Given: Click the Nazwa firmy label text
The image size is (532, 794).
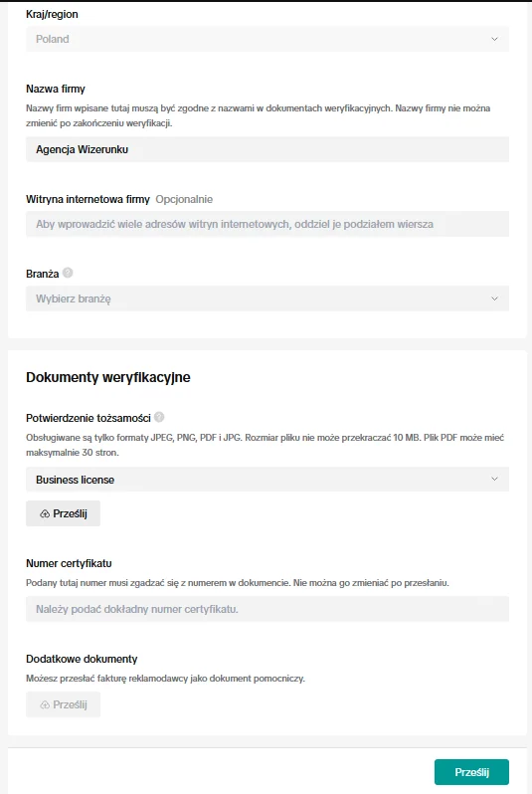Looking at the screenshot, I should [x=55, y=89].
